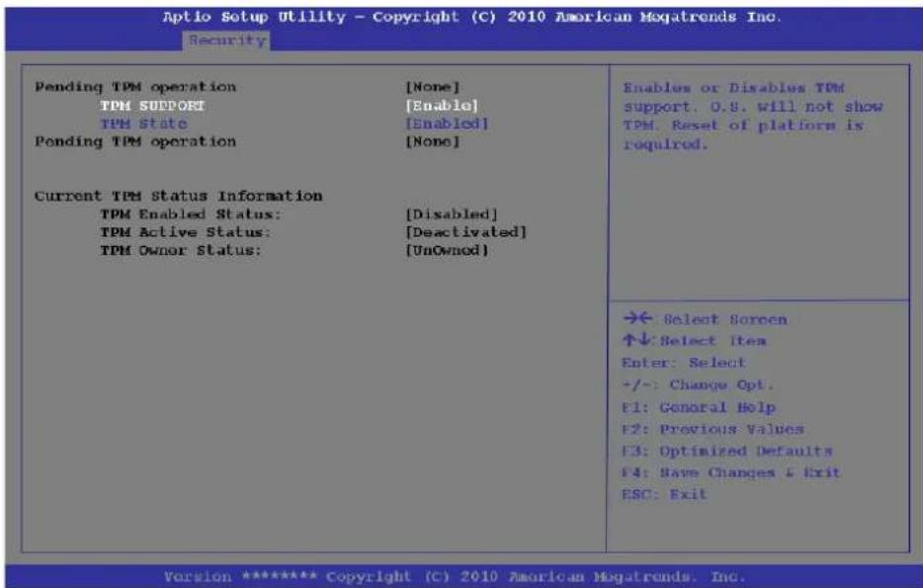The image size is (923, 588).
Task: Change the TPM SUPPORT [Enable] value
Action: pyautogui.click(x=442, y=106)
